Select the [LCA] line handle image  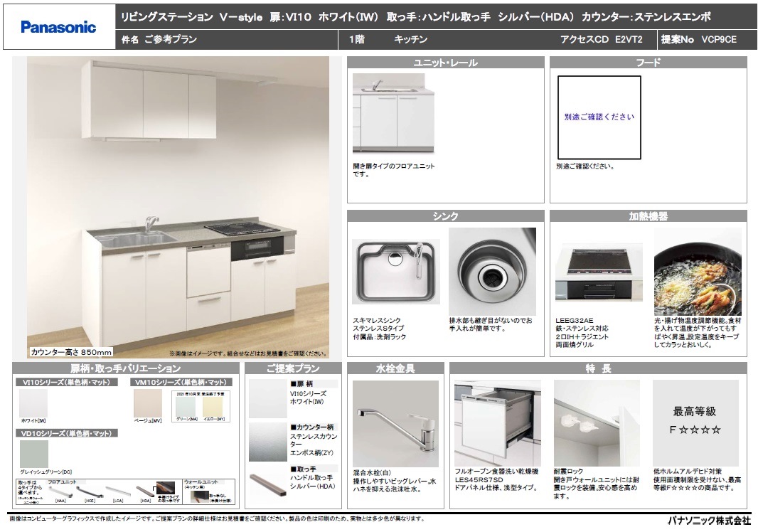coord(119,492)
